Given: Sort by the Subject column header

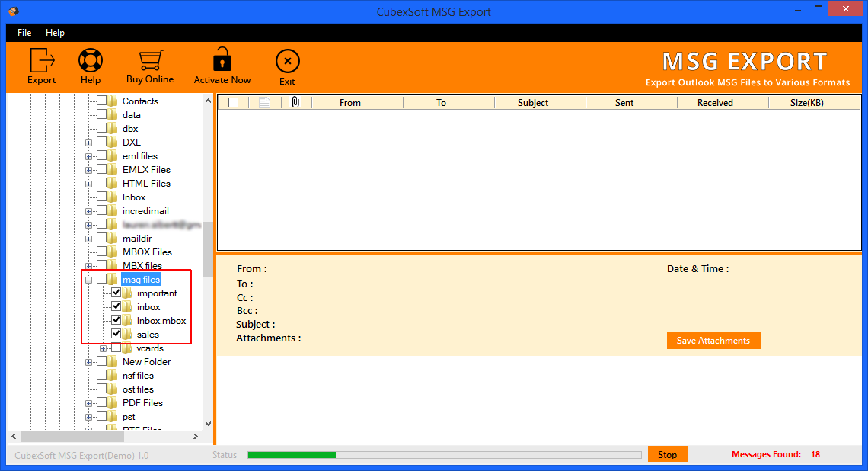Looking at the screenshot, I should click(532, 103).
